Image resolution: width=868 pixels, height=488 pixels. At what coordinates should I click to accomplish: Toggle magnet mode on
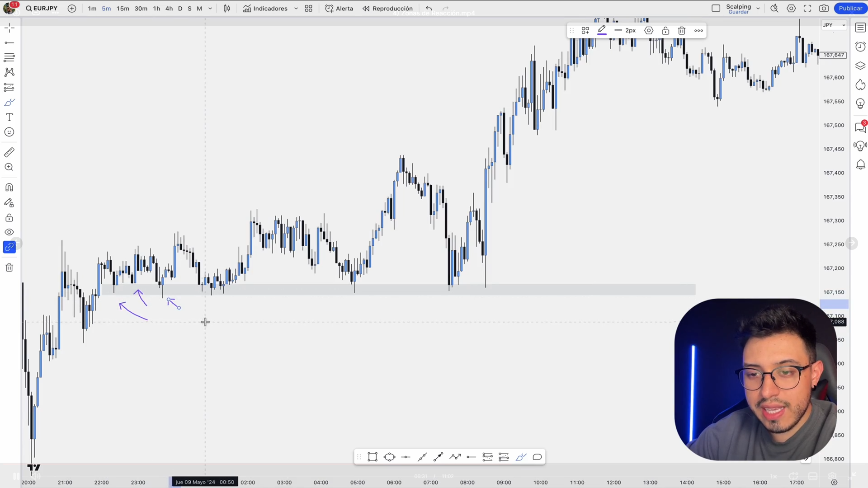click(9, 188)
